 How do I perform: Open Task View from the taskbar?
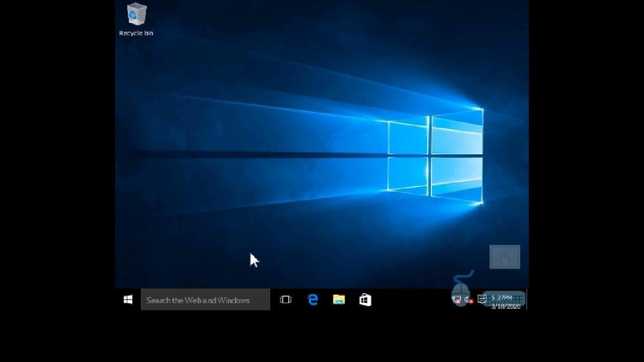[286, 300]
